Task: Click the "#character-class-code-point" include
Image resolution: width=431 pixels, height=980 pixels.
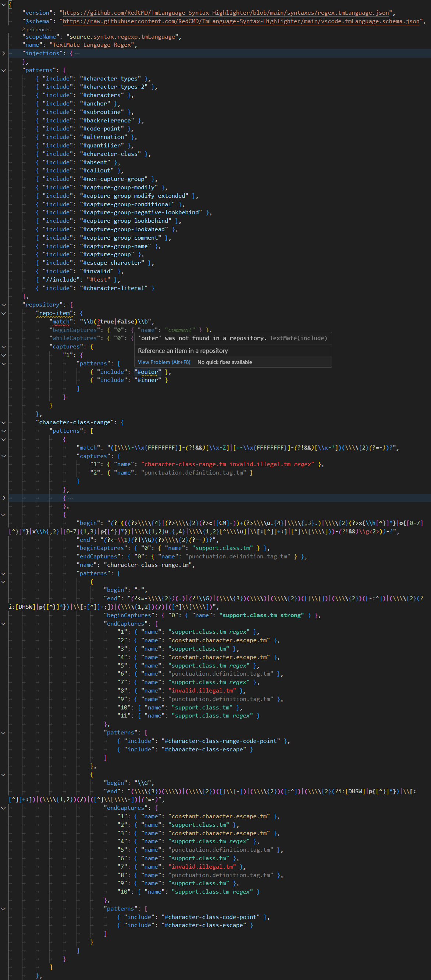Action: point(211,917)
